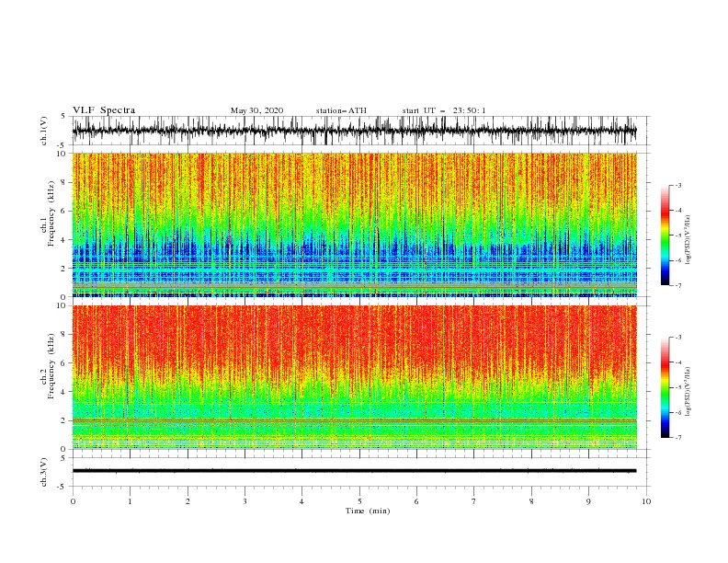Select the "start UT = 23:50:1" text
Screen dimensions: 728x563
[x=444, y=110]
